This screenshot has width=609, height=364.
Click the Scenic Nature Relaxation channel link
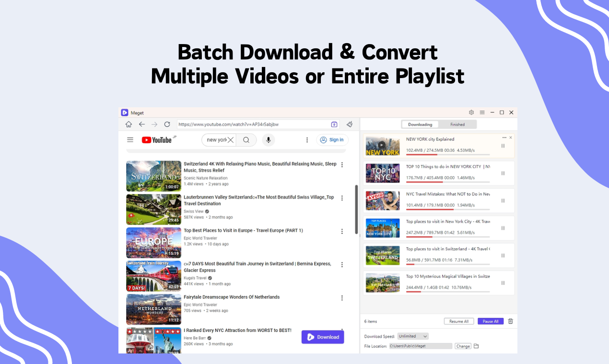pyautogui.click(x=206, y=178)
